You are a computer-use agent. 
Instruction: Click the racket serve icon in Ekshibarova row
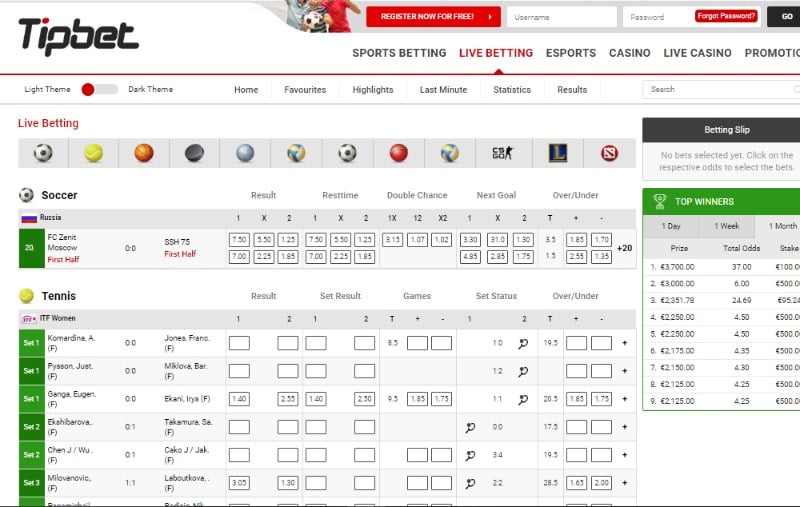tap(470, 427)
